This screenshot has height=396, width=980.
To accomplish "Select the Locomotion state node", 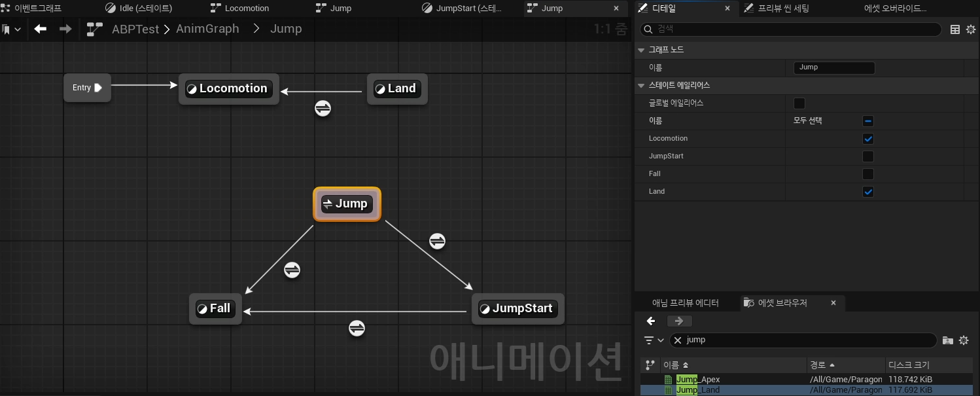I will [228, 88].
